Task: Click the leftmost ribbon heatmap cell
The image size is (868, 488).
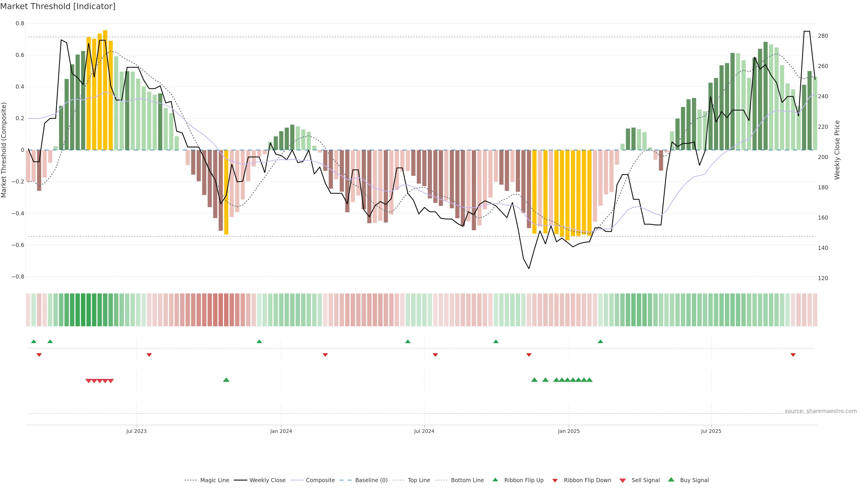Action: 28,310
